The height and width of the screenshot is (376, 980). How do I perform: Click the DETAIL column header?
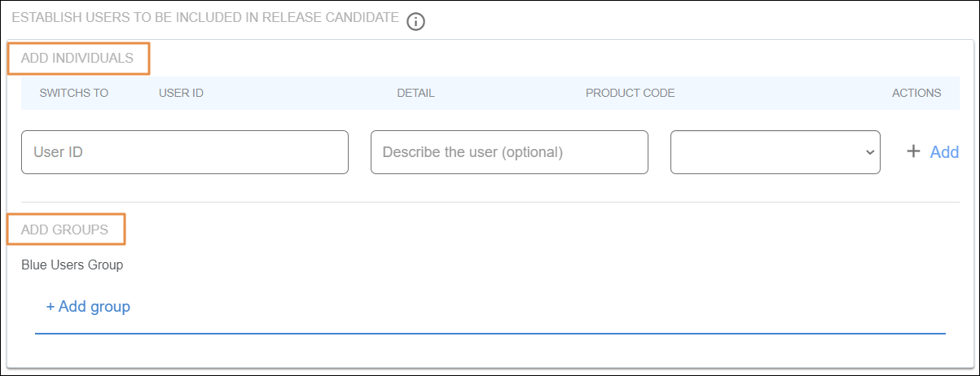[x=415, y=93]
